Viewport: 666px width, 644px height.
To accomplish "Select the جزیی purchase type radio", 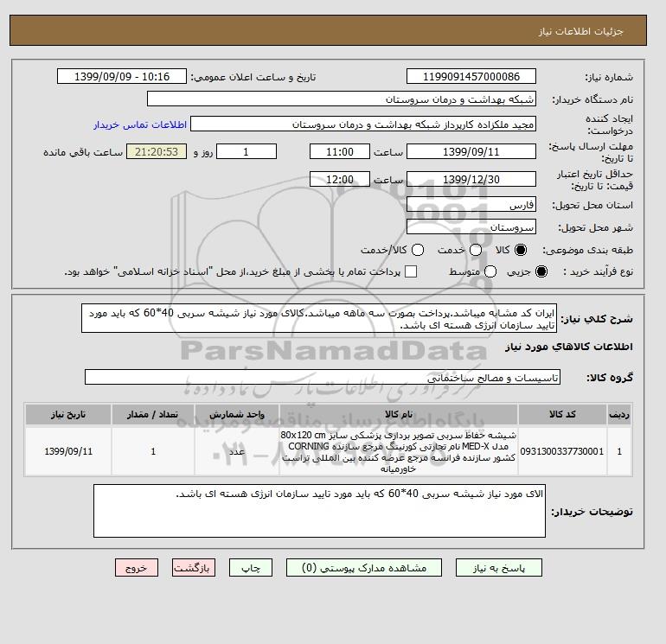I will [x=541, y=271].
